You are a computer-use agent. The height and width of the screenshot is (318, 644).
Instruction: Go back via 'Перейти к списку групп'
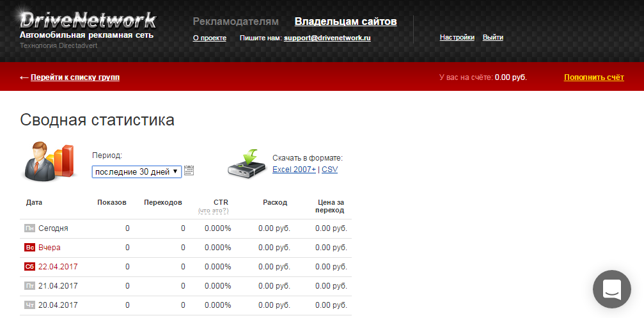click(x=75, y=77)
